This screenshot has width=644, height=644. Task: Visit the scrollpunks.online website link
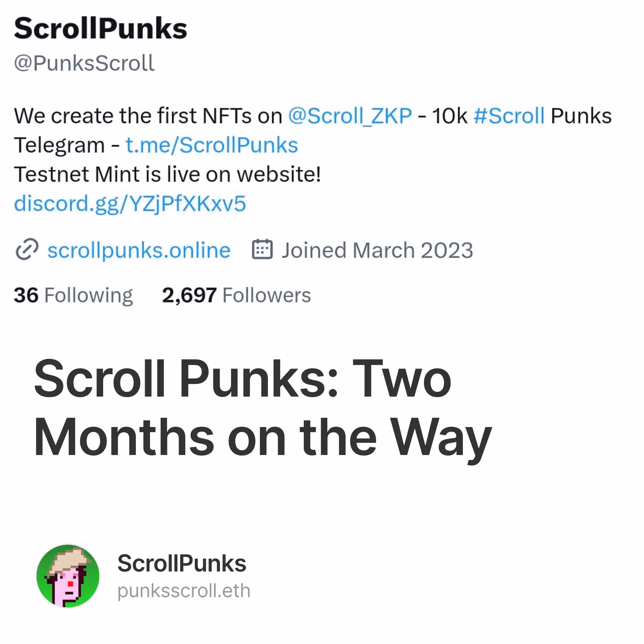coord(139,250)
